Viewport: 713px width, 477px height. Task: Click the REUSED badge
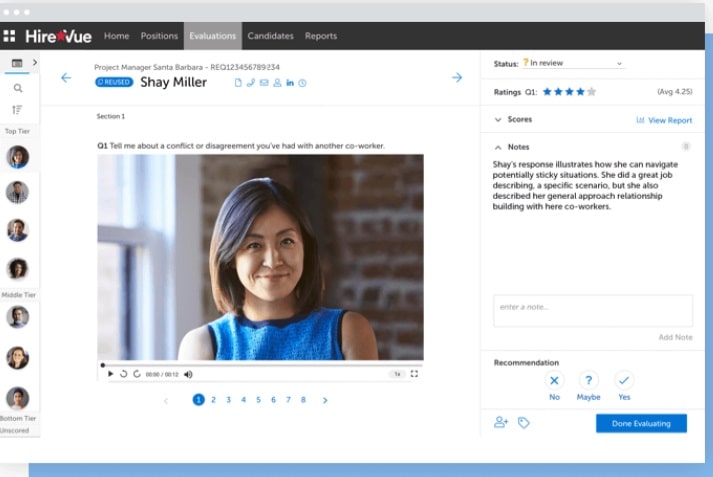point(114,82)
